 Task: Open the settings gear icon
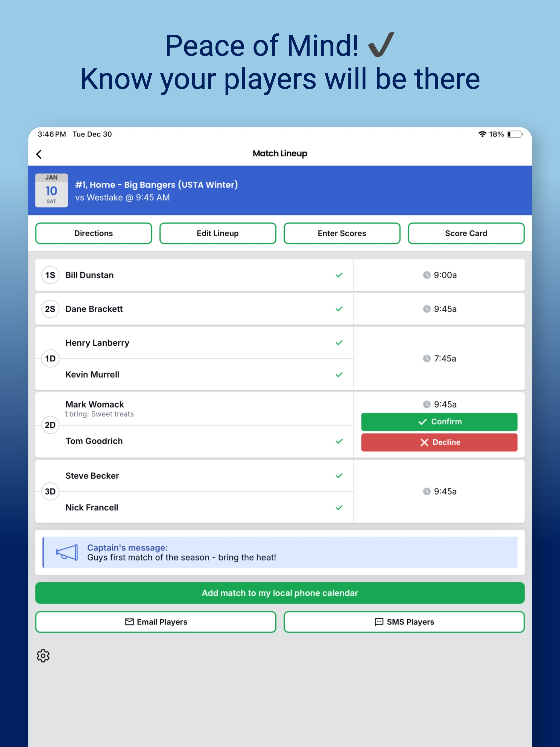(43, 655)
